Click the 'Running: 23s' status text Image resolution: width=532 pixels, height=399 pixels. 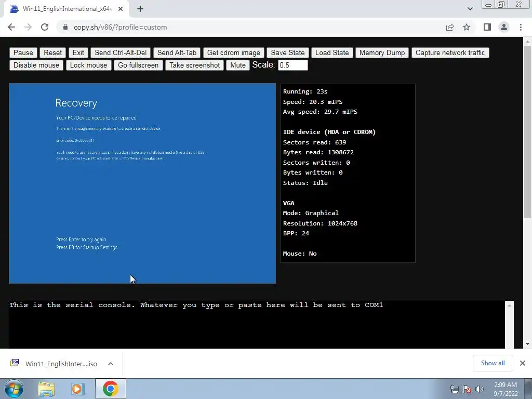click(305, 91)
